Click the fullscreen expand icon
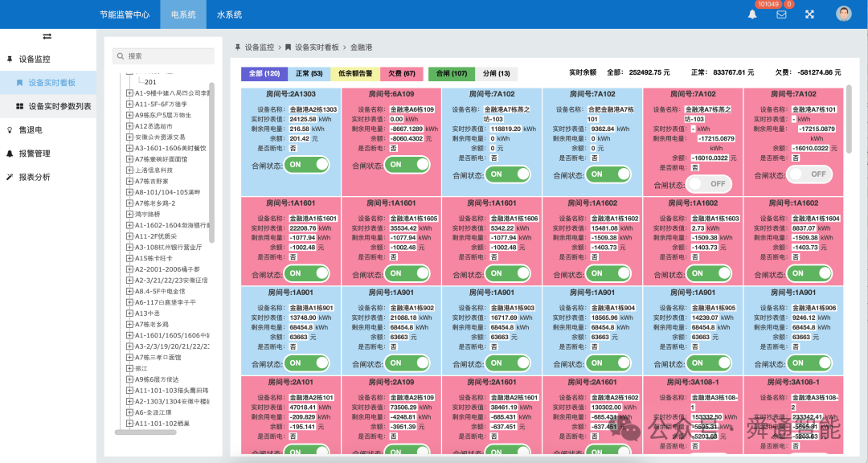 click(808, 14)
